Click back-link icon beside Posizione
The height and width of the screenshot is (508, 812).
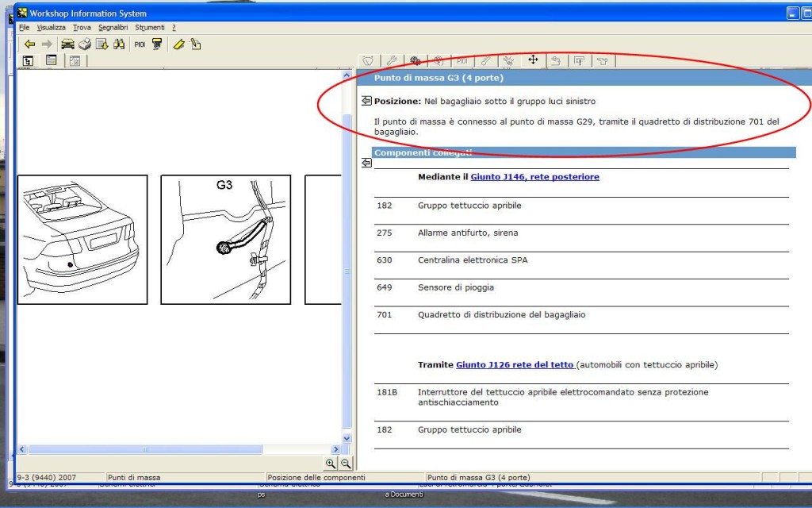[366, 101]
